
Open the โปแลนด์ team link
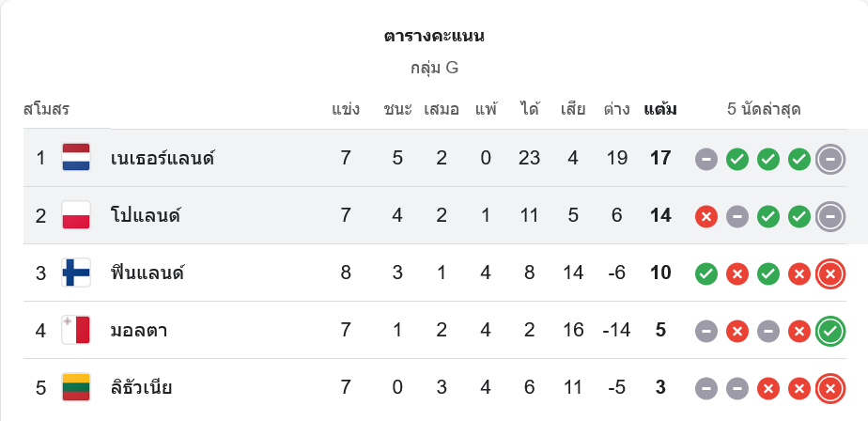coord(145,215)
